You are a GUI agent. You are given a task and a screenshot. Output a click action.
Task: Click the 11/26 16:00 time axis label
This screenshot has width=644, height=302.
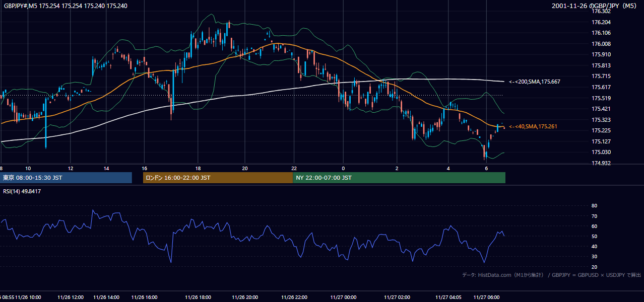point(145,297)
